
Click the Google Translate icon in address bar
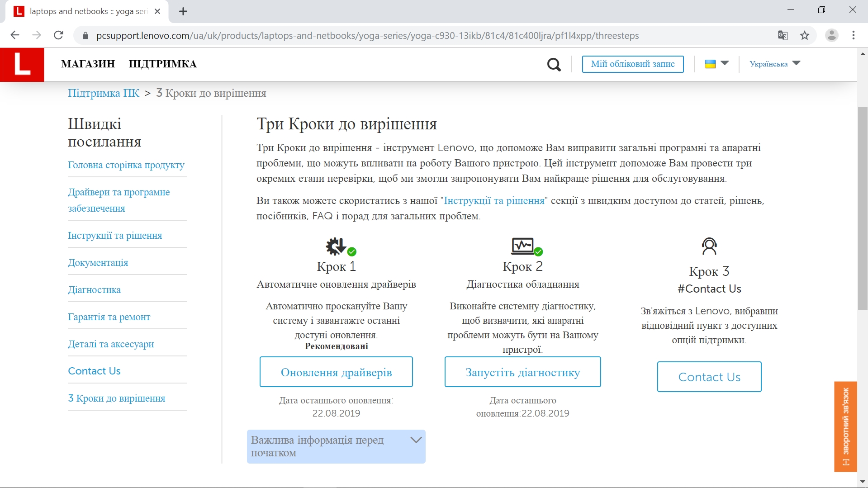(x=783, y=35)
